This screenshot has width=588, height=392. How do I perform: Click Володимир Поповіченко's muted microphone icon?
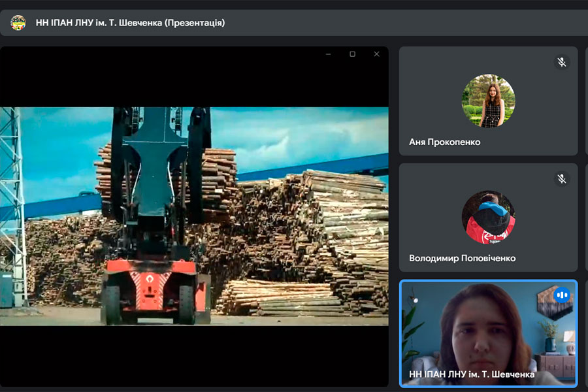561,178
